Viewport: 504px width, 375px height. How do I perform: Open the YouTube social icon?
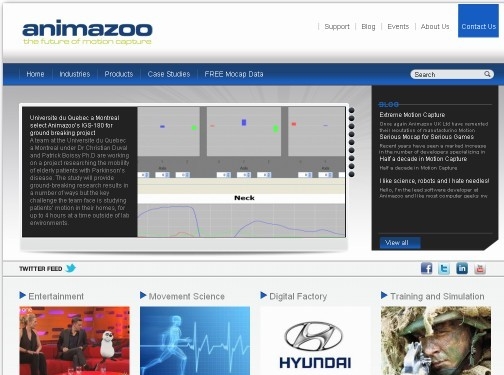(480, 268)
